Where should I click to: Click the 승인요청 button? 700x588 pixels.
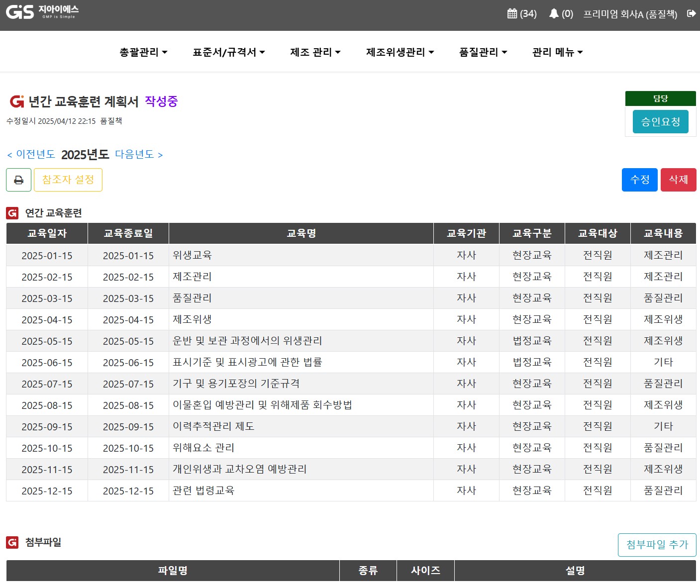click(661, 122)
